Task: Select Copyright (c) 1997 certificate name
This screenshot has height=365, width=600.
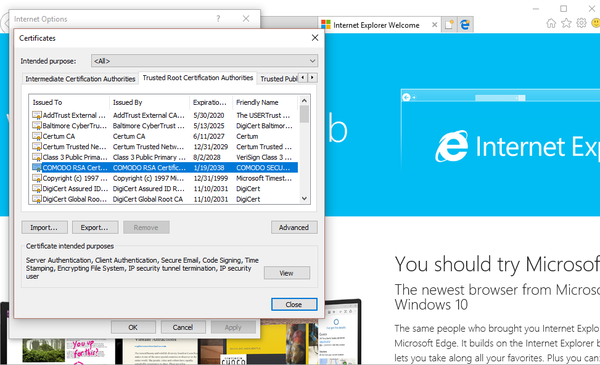Action: [x=75, y=178]
